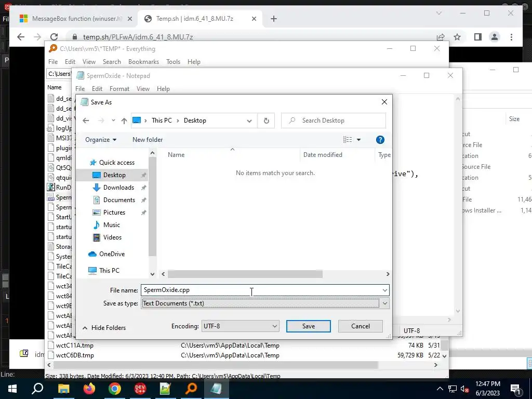The height and width of the screenshot is (399, 532).
Task: Open the Organize menu
Action: click(101, 140)
